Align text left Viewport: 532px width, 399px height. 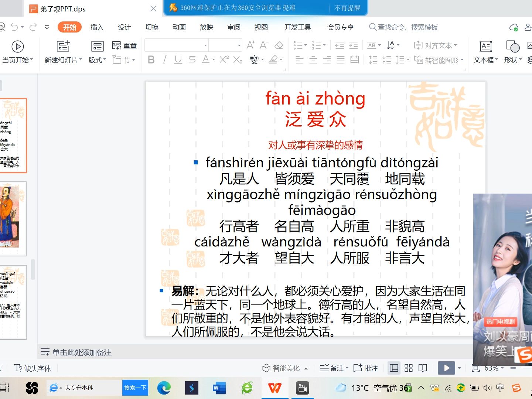[x=300, y=59]
